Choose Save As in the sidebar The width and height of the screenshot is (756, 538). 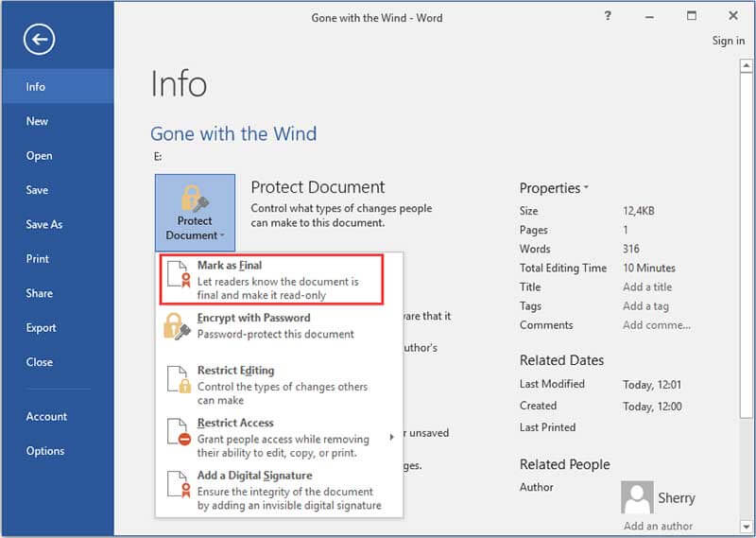click(58, 224)
